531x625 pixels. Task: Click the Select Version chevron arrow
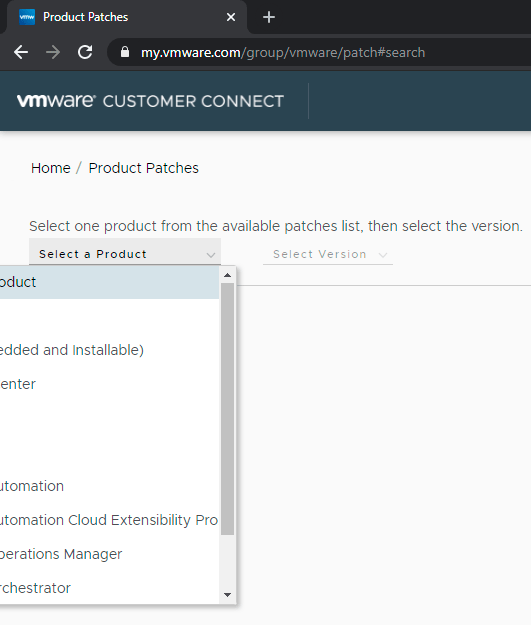tap(383, 255)
